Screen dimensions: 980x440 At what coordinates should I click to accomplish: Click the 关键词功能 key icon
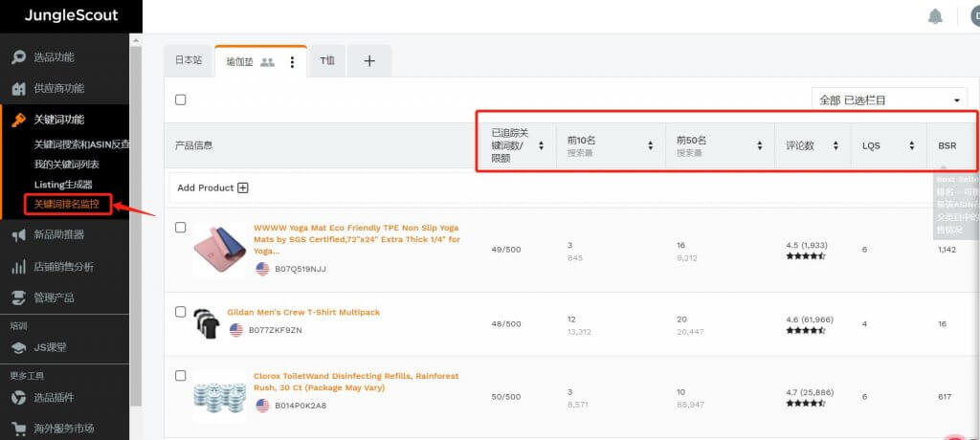[18, 120]
